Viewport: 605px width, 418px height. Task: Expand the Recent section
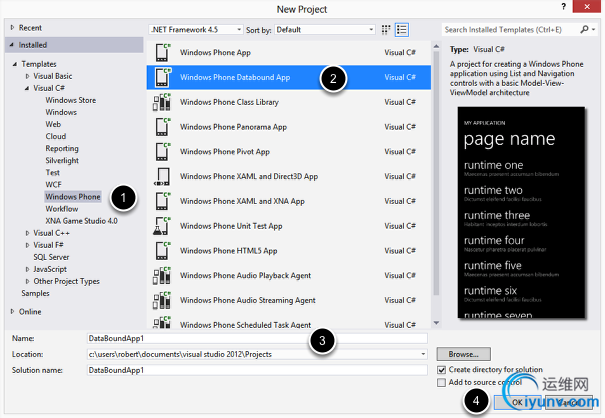pyautogui.click(x=12, y=28)
